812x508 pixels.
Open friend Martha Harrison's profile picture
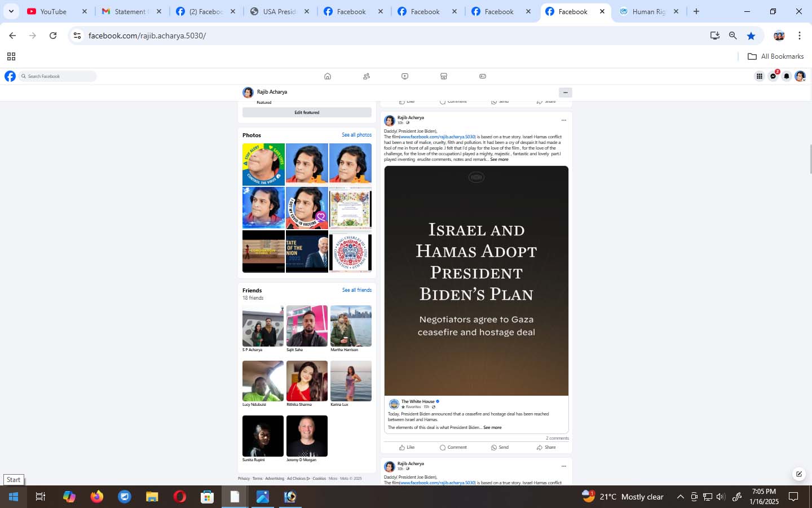351,326
